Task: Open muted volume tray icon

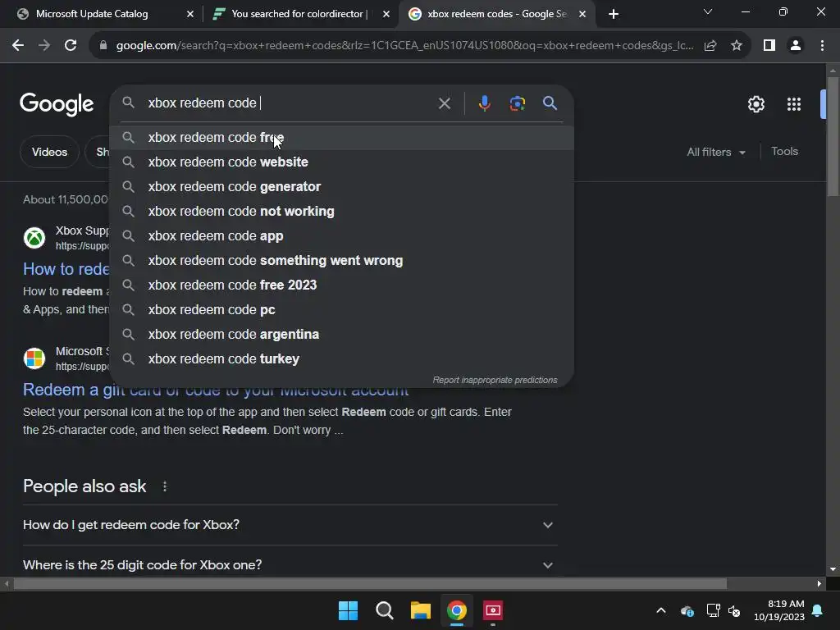Action: point(734,610)
